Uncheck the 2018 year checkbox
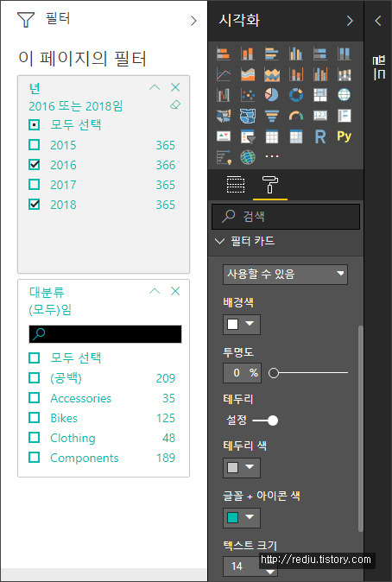 tap(35, 204)
